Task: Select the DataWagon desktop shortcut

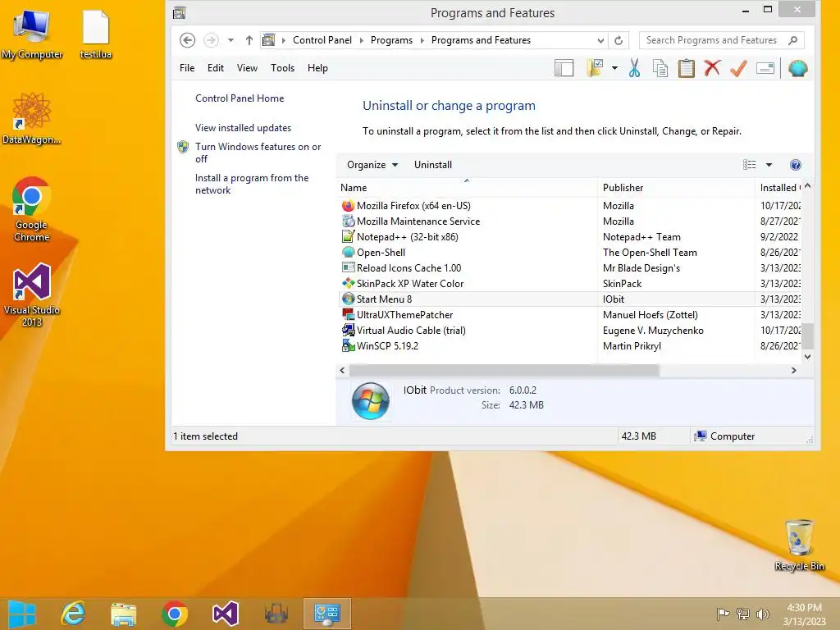Action: tap(32, 118)
